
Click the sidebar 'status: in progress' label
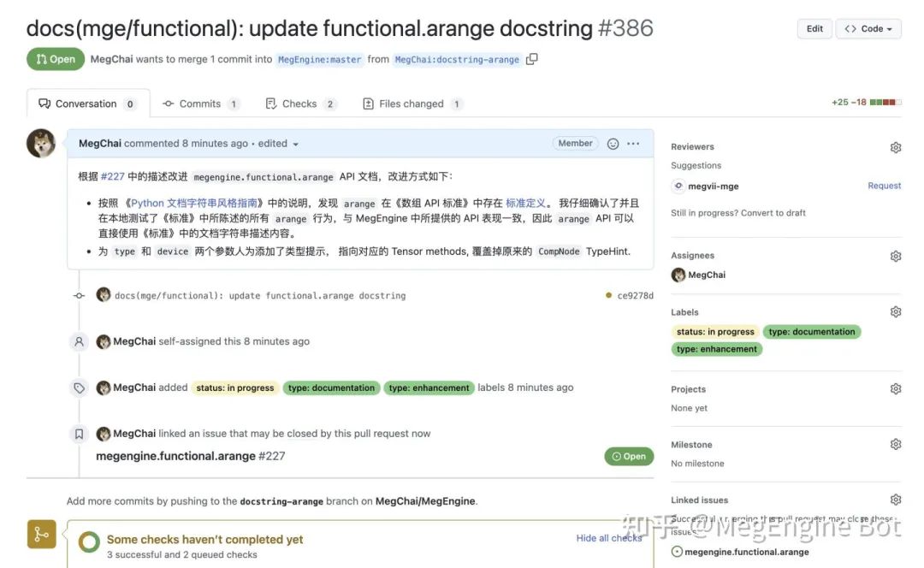click(715, 332)
